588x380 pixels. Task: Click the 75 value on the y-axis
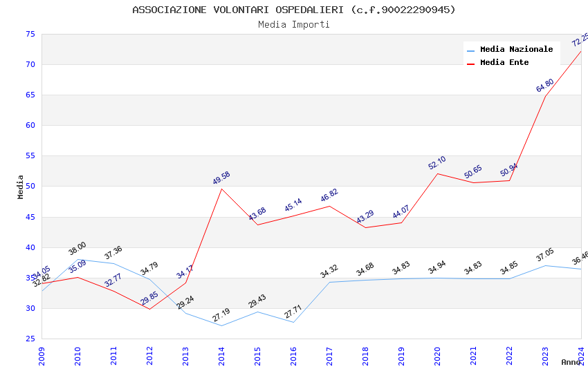[30, 34]
